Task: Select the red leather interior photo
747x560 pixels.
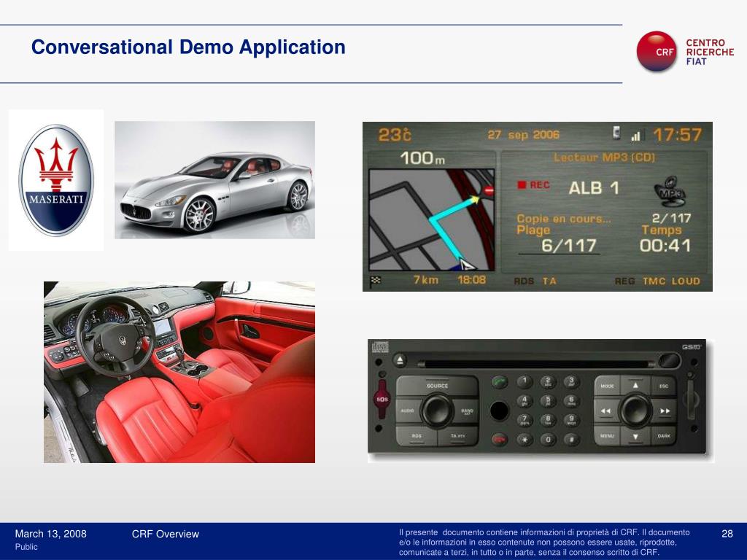Action: click(x=179, y=372)
